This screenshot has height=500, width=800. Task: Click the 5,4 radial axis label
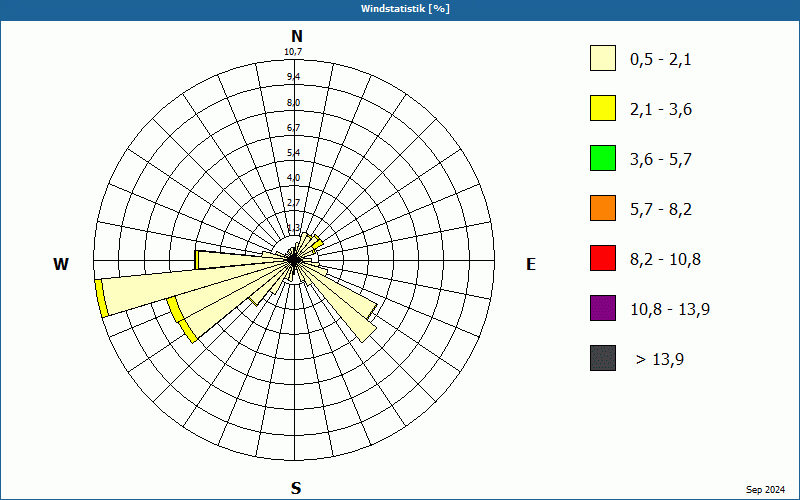(293, 153)
